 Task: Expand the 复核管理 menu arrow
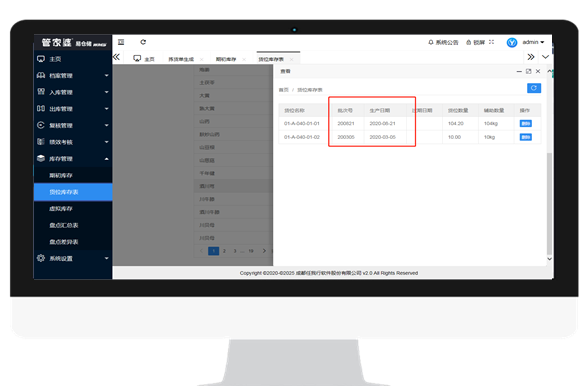click(x=106, y=125)
